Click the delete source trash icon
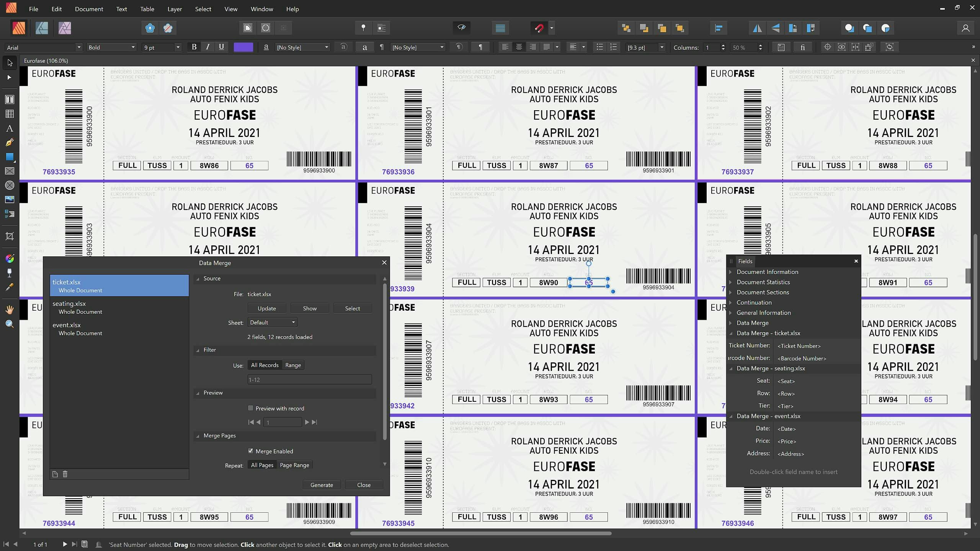980x551 pixels. tap(65, 474)
